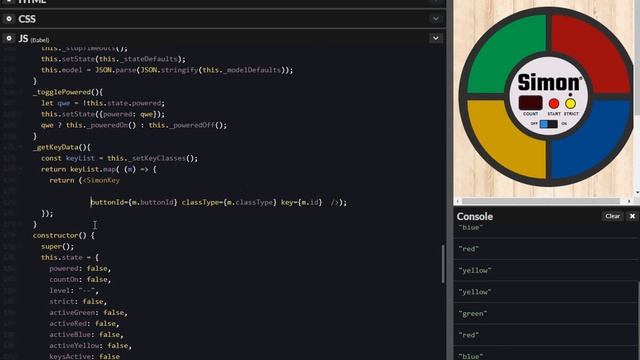Viewport: 640px width, 360px height.
Task: Clear the console output
Action: (x=612, y=216)
